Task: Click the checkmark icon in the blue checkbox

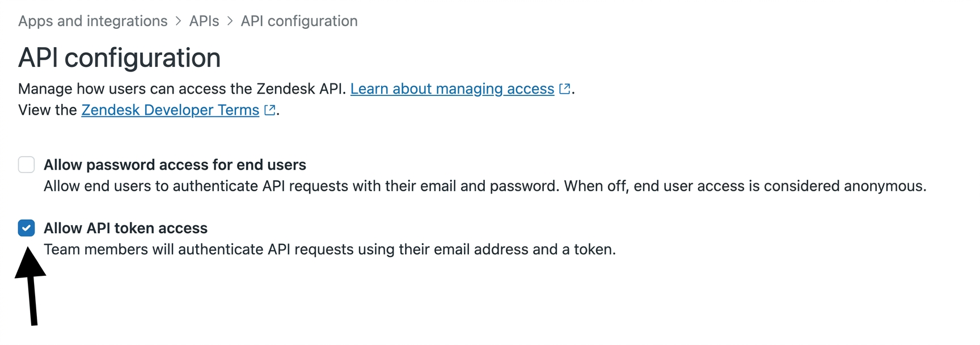Action: [x=27, y=228]
